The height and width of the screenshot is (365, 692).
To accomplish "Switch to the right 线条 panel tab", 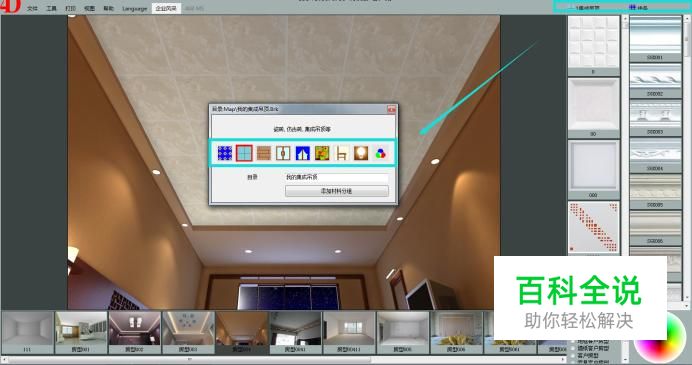I will [639, 8].
